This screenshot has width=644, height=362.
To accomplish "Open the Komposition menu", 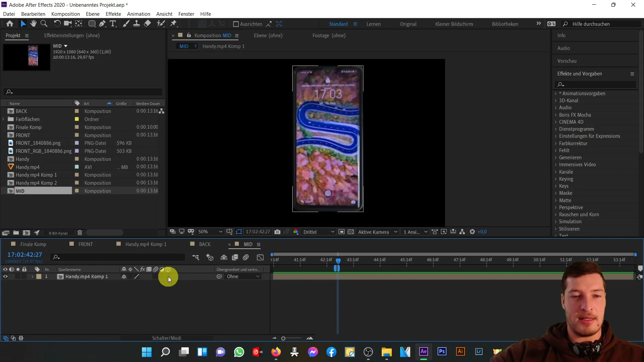I will pyautogui.click(x=65, y=14).
